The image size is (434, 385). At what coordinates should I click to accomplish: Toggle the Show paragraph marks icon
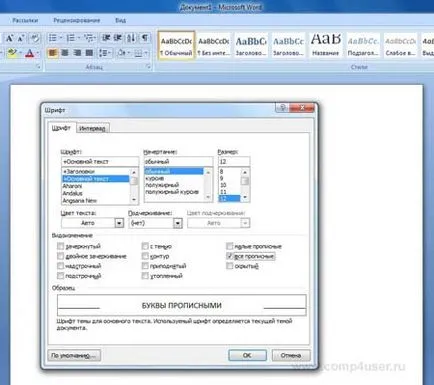[x=144, y=38]
